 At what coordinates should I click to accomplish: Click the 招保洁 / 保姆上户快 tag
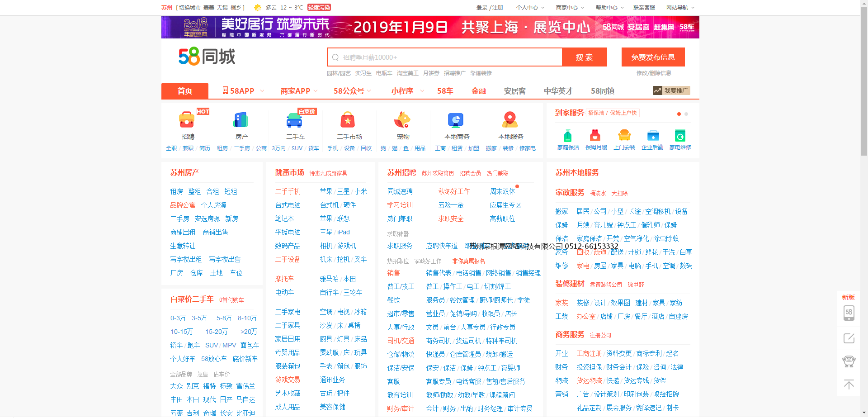pos(613,113)
